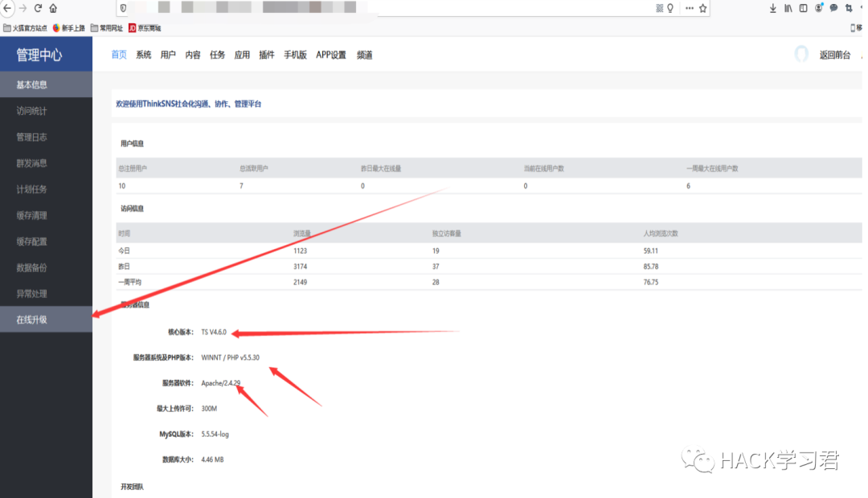This screenshot has width=868, height=498.
Task: Open 缓存清理 in the sidebar
Action: pyautogui.click(x=46, y=215)
